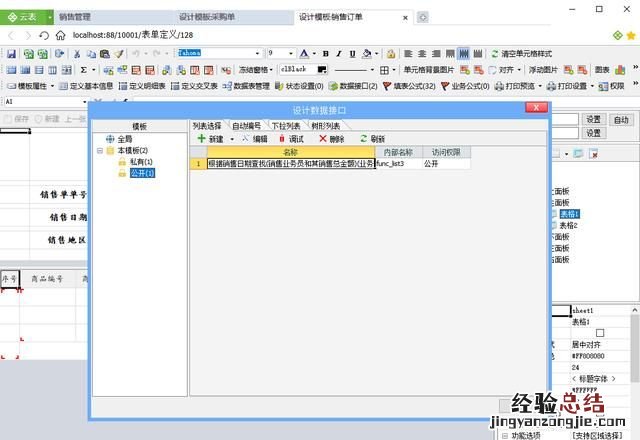640x440 pixels.
Task: Click 打印设置 toolbar button
Action: (x=567, y=86)
